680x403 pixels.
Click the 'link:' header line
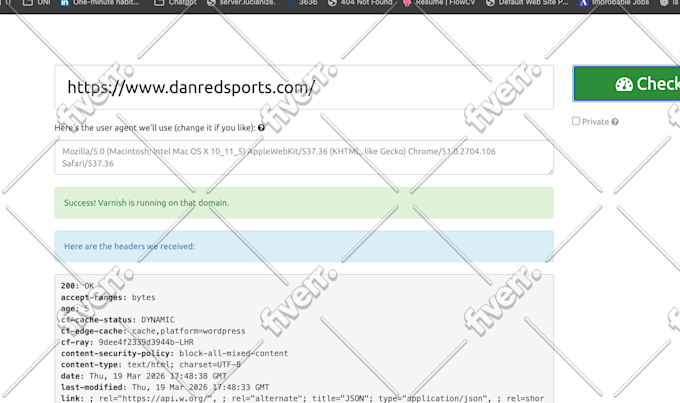click(x=302, y=399)
